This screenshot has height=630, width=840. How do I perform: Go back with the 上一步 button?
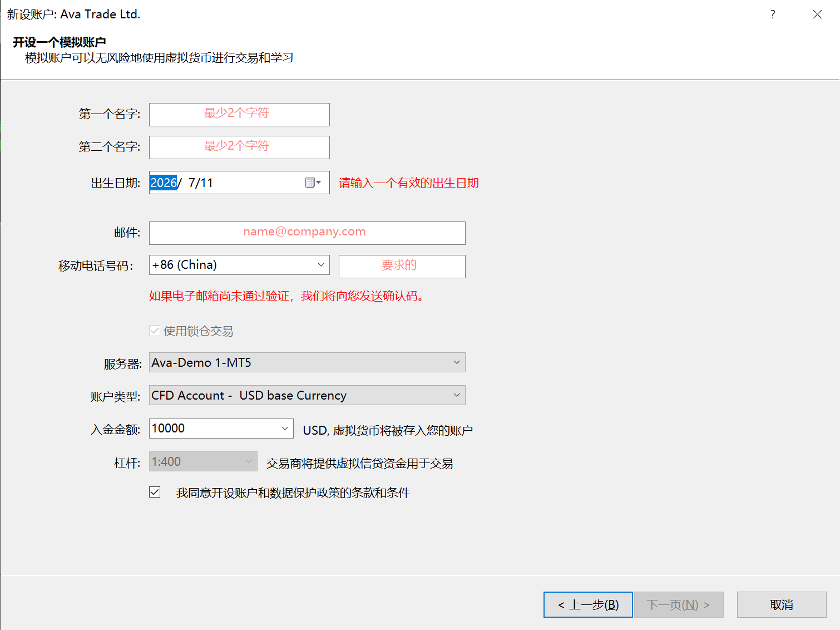coord(588,605)
